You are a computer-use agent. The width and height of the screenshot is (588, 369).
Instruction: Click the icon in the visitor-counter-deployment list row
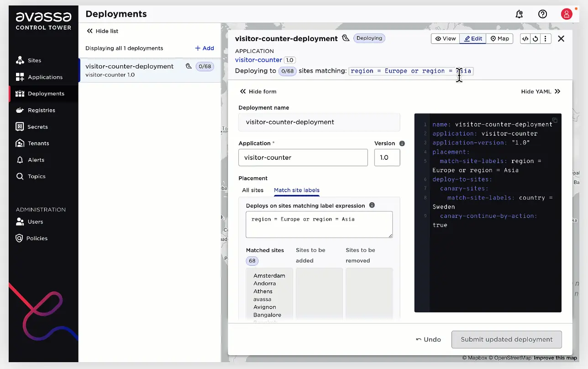189,66
